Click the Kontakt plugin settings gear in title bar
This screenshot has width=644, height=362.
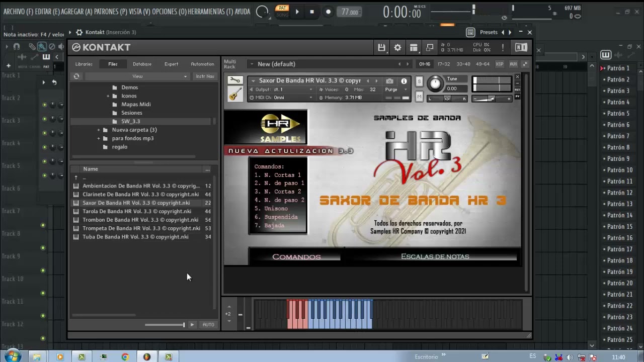click(x=79, y=32)
